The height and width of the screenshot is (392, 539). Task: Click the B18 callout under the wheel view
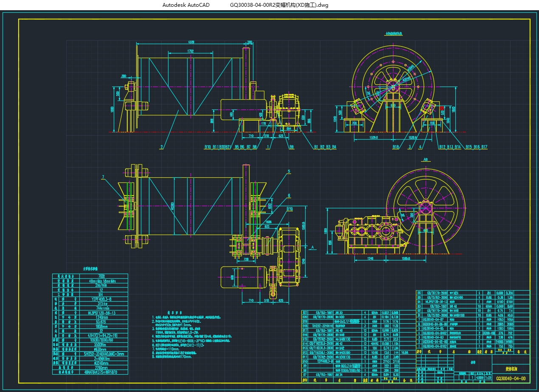[x=396, y=147]
